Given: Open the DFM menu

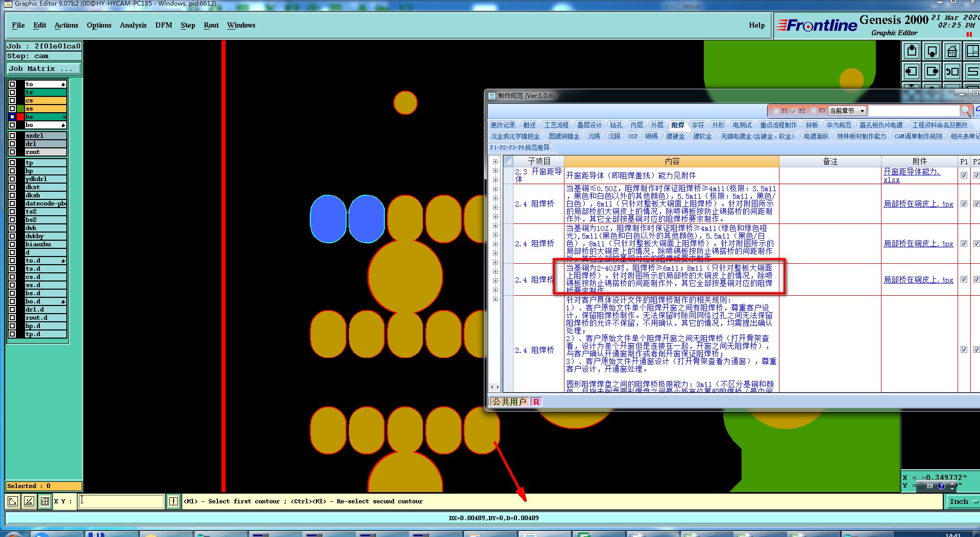Looking at the screenshot, I should 164,25.
